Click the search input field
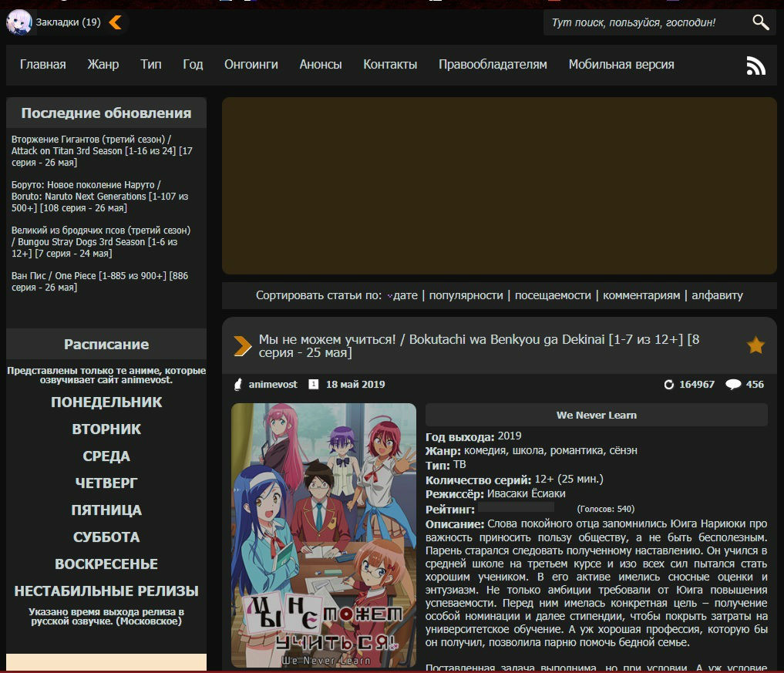 (644, 22)
